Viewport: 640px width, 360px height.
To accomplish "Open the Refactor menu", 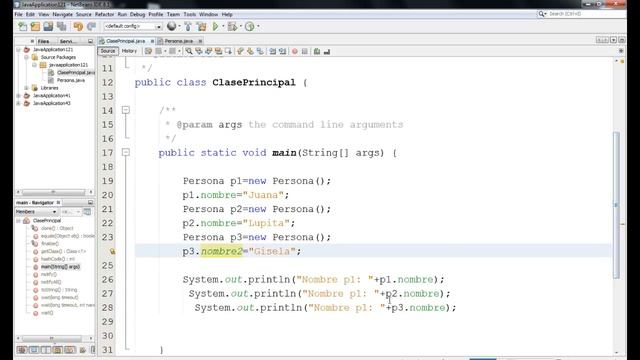I will click(104, 14).
